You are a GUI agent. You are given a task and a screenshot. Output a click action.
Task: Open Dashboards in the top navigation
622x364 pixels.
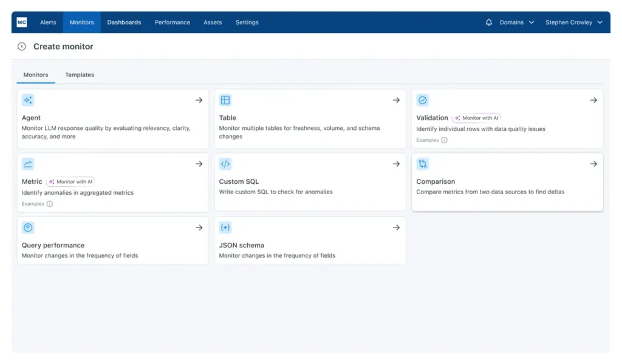[x=124, y=22]
